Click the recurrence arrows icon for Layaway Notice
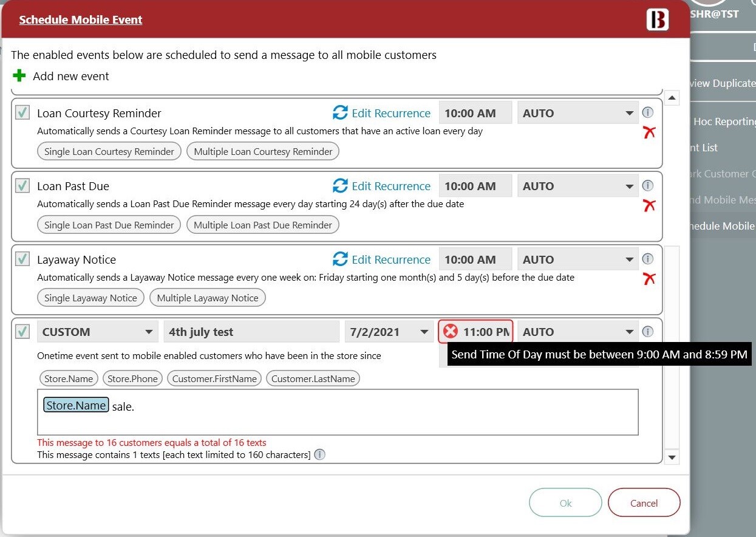Image resolution: width=756 pixels, height=537 pixels. pos(340,259)
